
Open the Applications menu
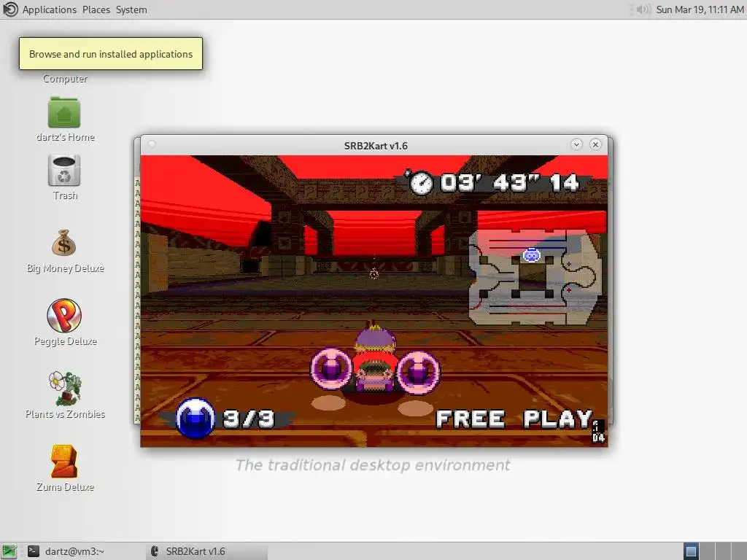pyautogui.click(x=49, y=9)
